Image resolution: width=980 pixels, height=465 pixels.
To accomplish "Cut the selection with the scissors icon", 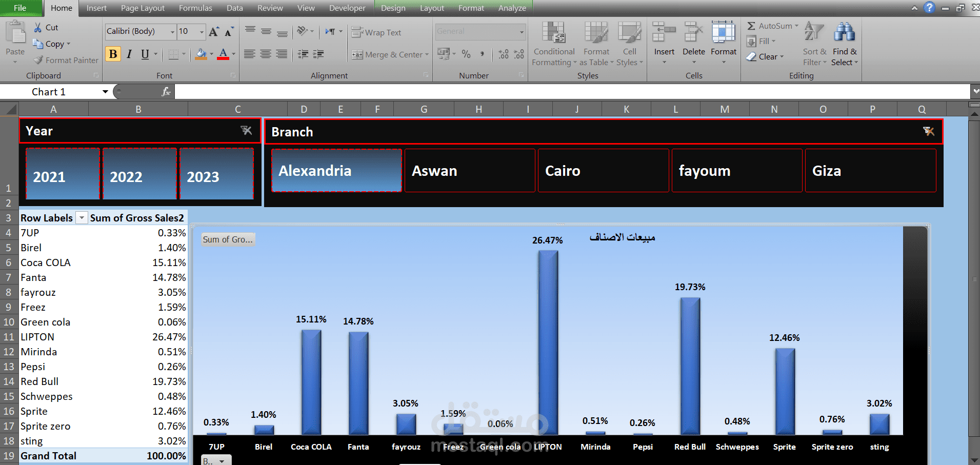I will 38,28.
